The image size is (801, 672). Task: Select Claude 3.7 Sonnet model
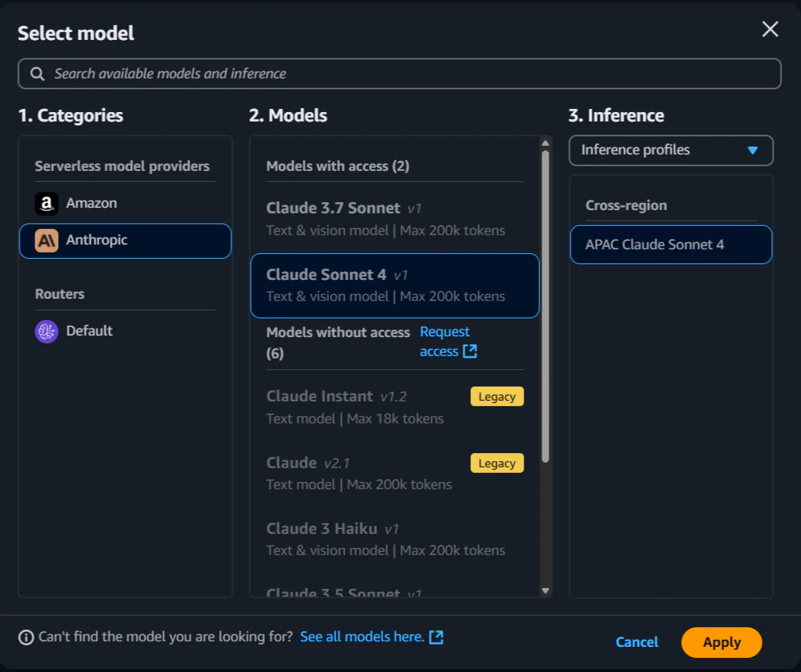(395, 219)
